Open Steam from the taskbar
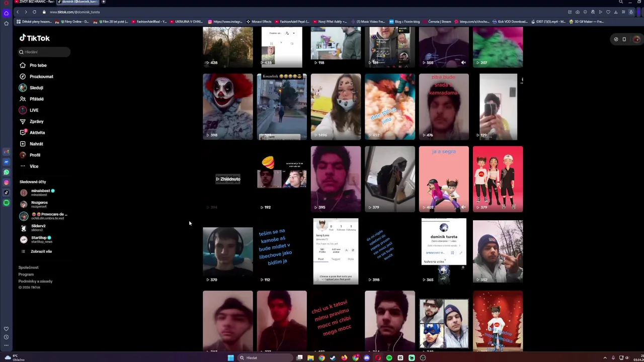This screenshot has width=644, height=362. (333, 357)
